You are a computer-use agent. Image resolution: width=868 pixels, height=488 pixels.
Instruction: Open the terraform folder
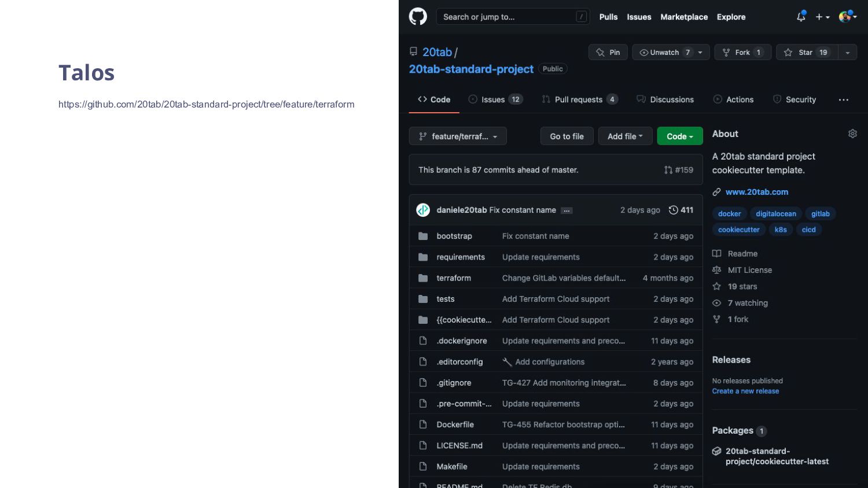(454, 278)
